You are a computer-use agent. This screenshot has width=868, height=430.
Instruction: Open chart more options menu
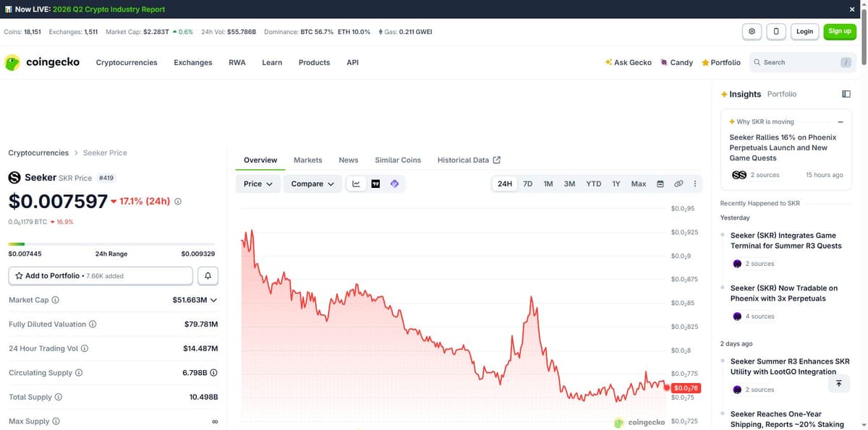695,184
